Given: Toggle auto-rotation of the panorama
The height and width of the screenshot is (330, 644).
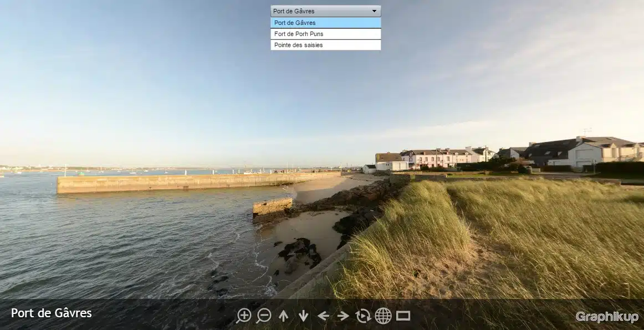Looking at the screenshot, I should click(363, 316).
